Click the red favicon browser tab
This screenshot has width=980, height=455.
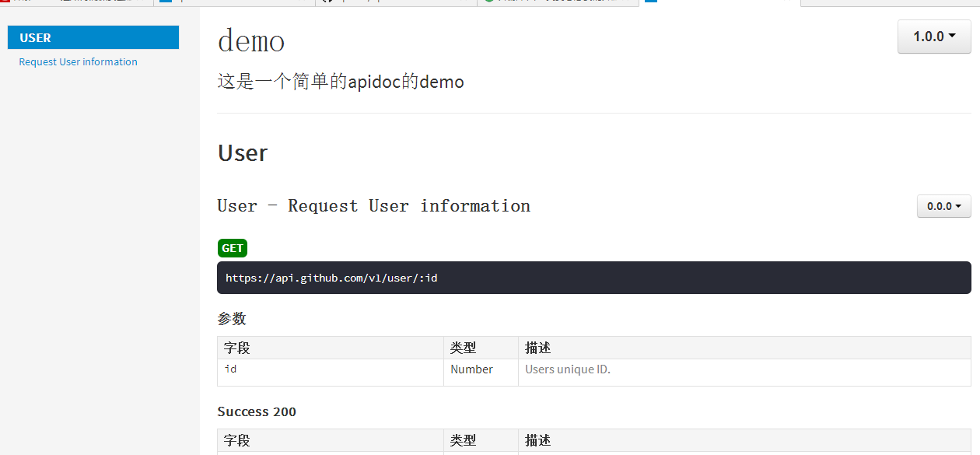[x=6, y=3]
